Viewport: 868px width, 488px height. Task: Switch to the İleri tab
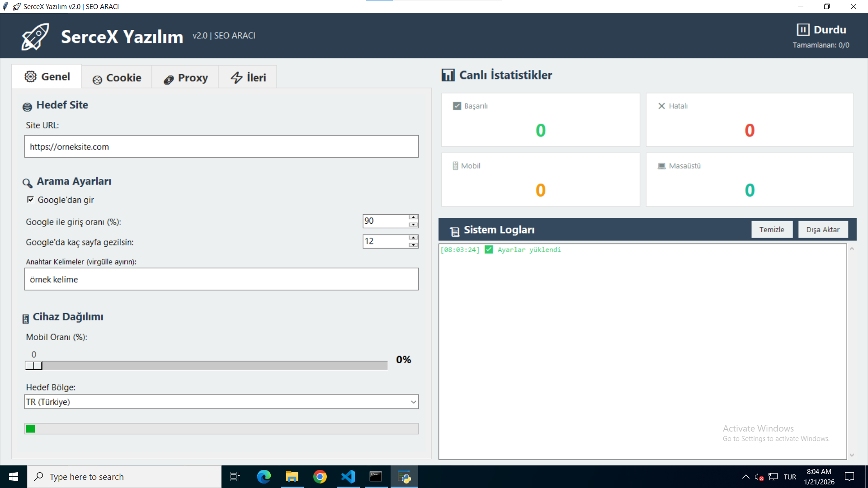click(x=248, y=78)
